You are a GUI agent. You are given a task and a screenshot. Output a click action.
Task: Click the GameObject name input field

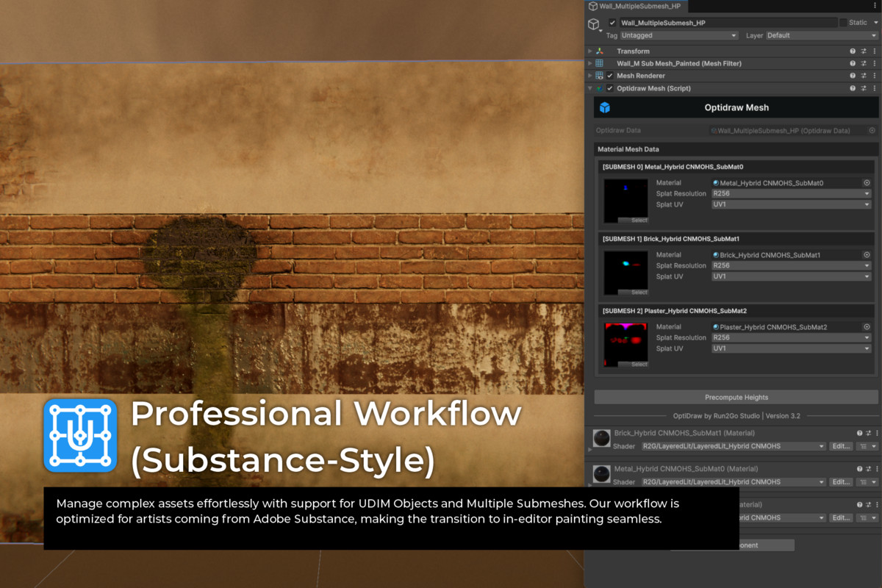[x=728, y=23]
